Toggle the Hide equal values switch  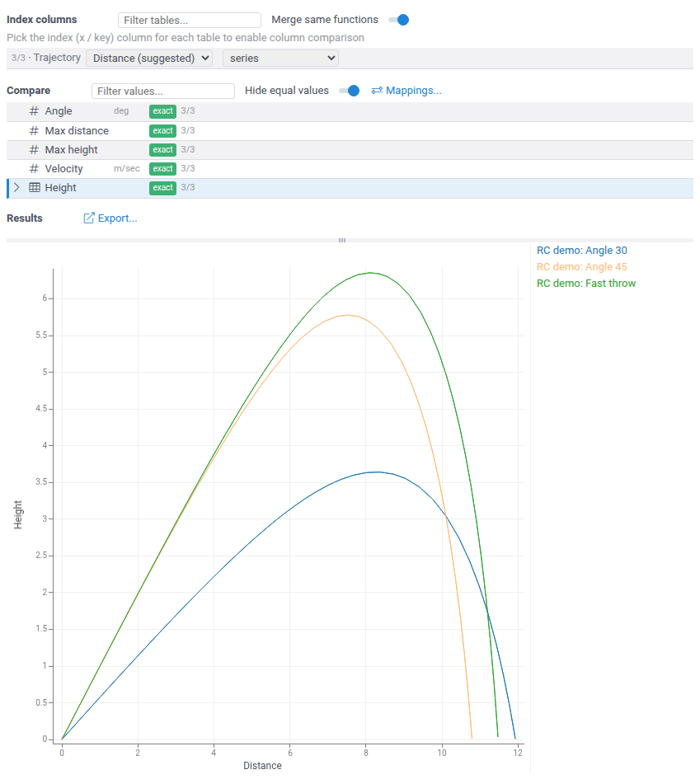coord(350,91)
